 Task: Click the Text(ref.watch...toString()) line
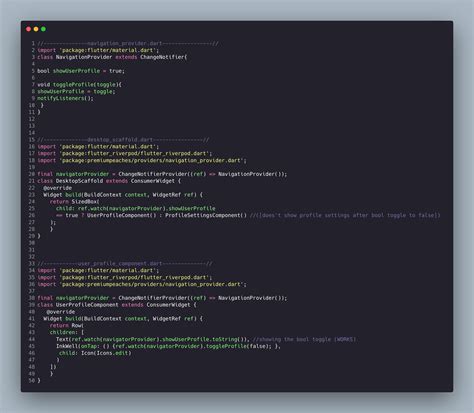(x=153, y=339)
